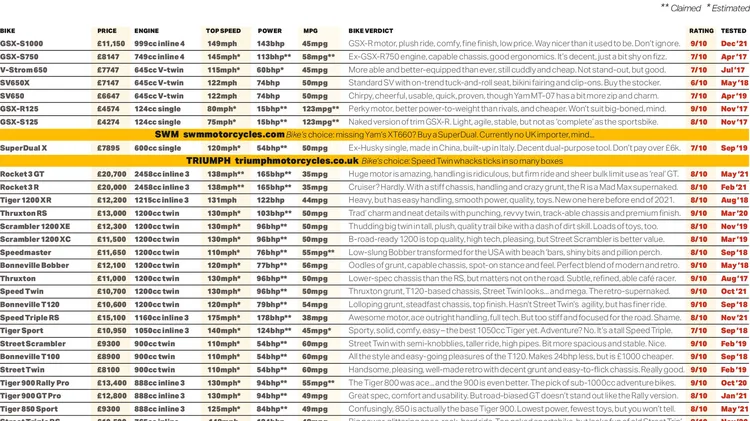
Task: Click the 175mph top speed cell
Action: point(223,317)
